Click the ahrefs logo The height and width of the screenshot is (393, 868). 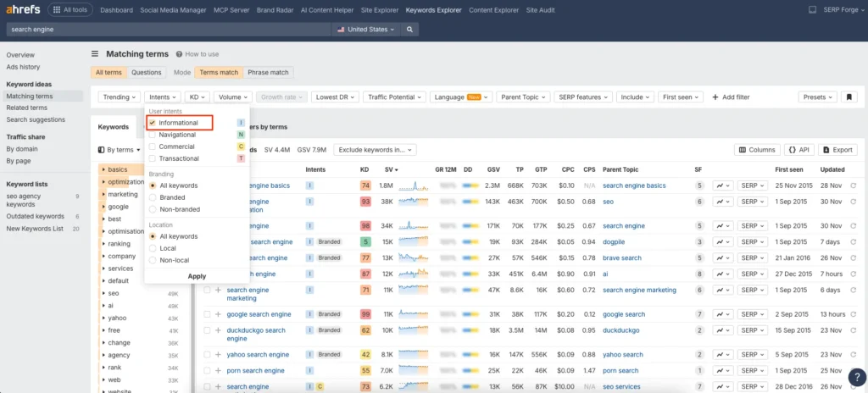click(x=23, y=10)
